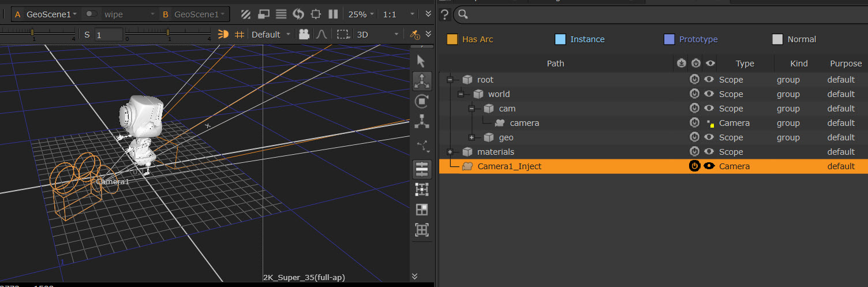This screenshot has height=287, width=868.
Task: Click the region of interest dashed-box icon
Action: [x=343, y=35]
